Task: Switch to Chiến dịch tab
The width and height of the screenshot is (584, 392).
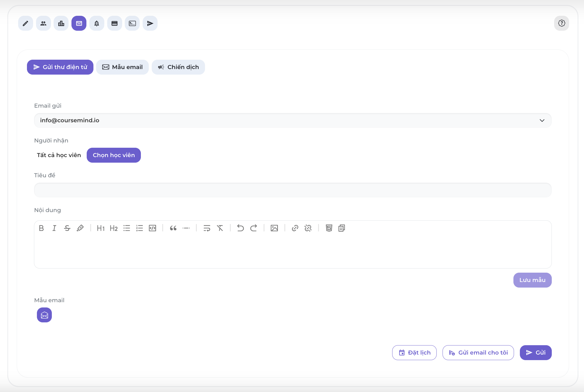Action: [x=178, y=67]
